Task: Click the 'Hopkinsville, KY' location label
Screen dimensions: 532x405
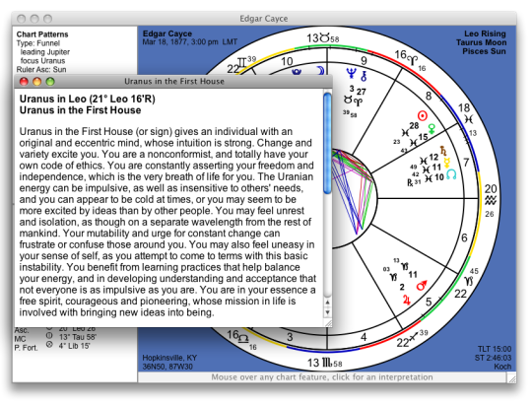Action: (169, 358)
